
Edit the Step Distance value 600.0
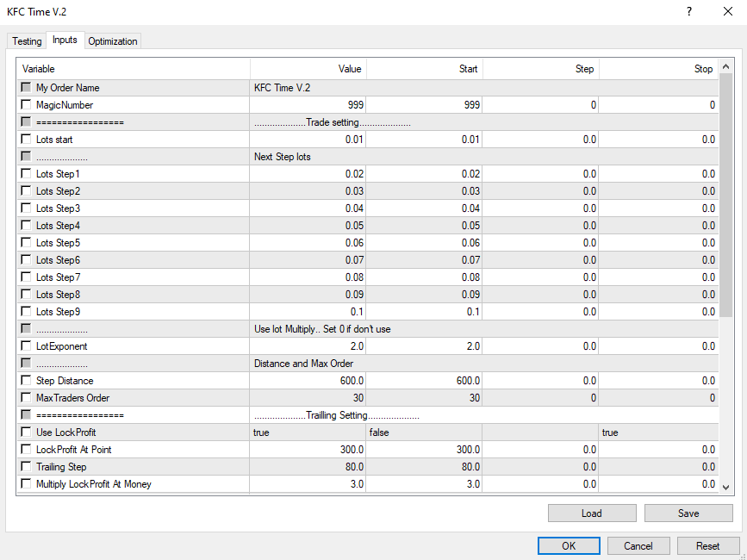coord(308,381)
